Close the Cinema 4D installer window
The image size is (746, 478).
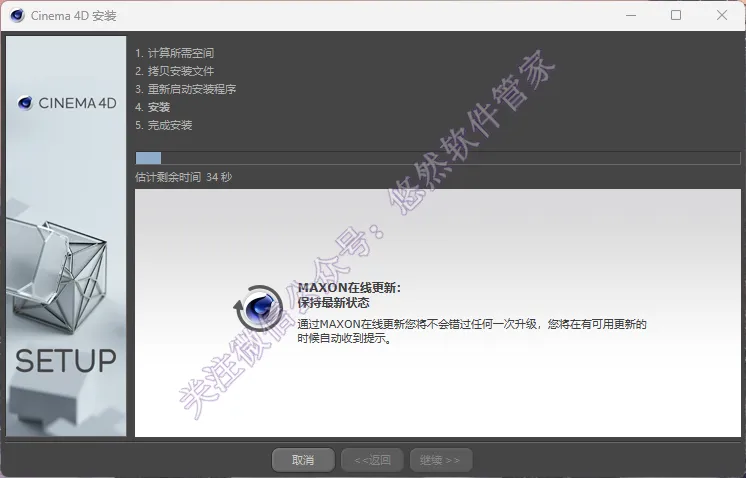point(722,15)
